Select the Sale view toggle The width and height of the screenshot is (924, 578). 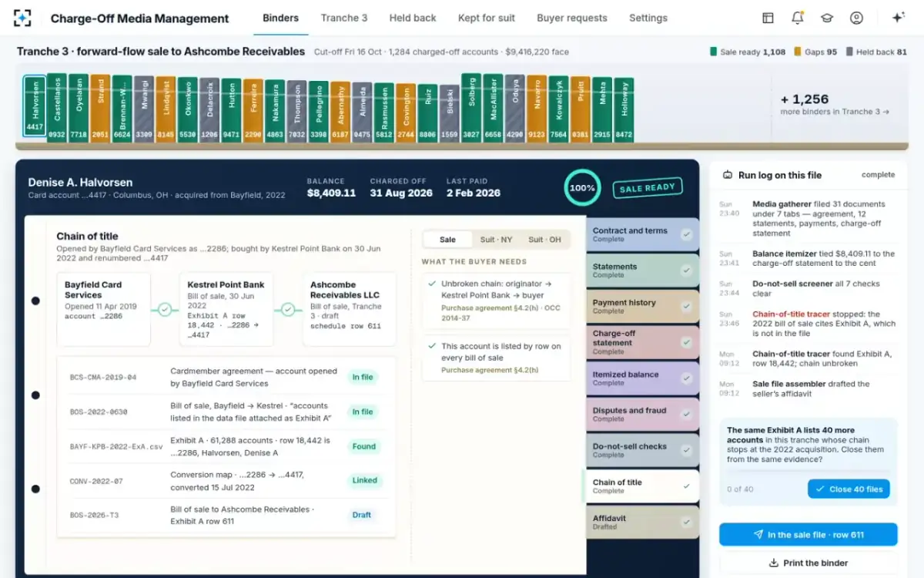point(447,240)
